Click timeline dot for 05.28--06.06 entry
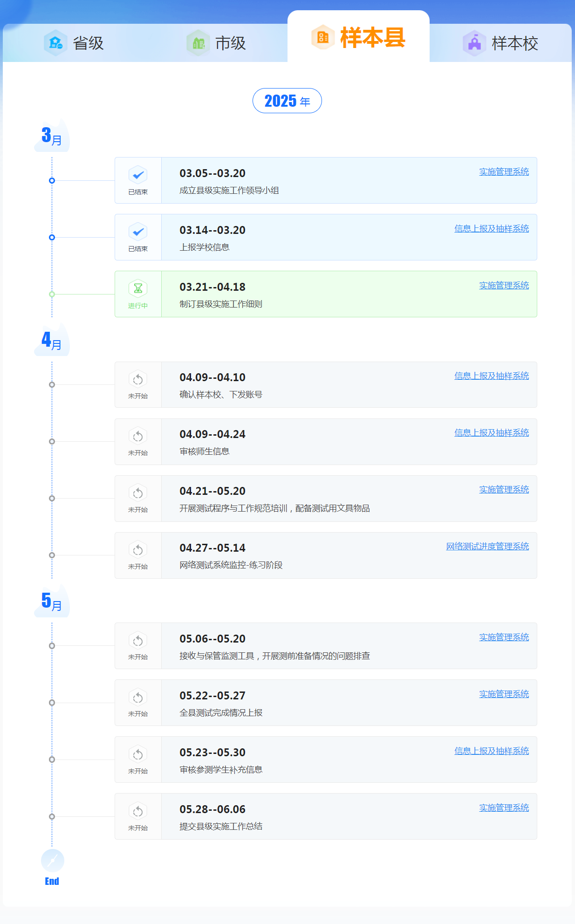The width and height of the screenshot is (575, 924). 52,816
